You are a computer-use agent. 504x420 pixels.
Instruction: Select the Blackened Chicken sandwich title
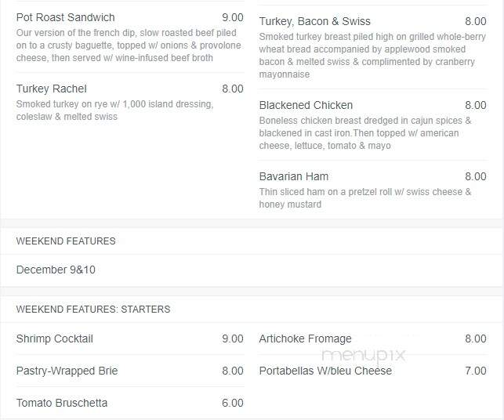pos(306,105)
